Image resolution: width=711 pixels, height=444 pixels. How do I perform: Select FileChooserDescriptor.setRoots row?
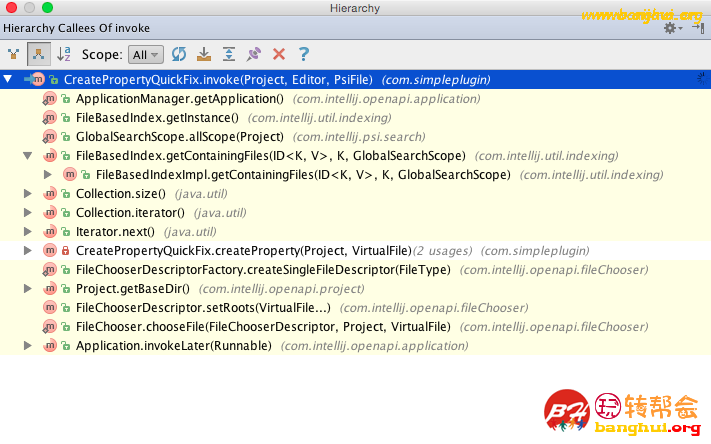[356, 308]
